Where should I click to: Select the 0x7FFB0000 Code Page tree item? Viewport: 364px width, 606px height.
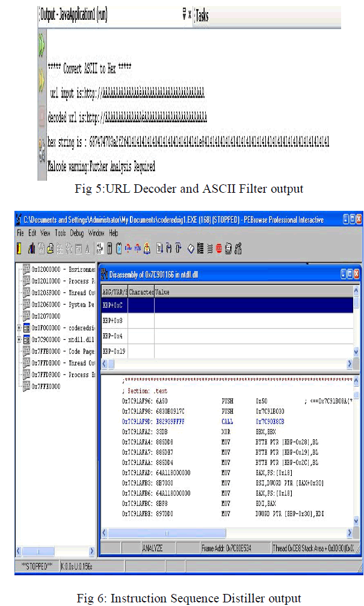[x=58, y=351]
